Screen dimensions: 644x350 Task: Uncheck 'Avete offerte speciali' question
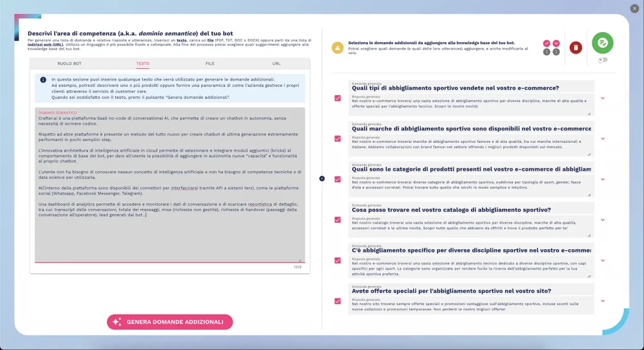tap(338, 301)
